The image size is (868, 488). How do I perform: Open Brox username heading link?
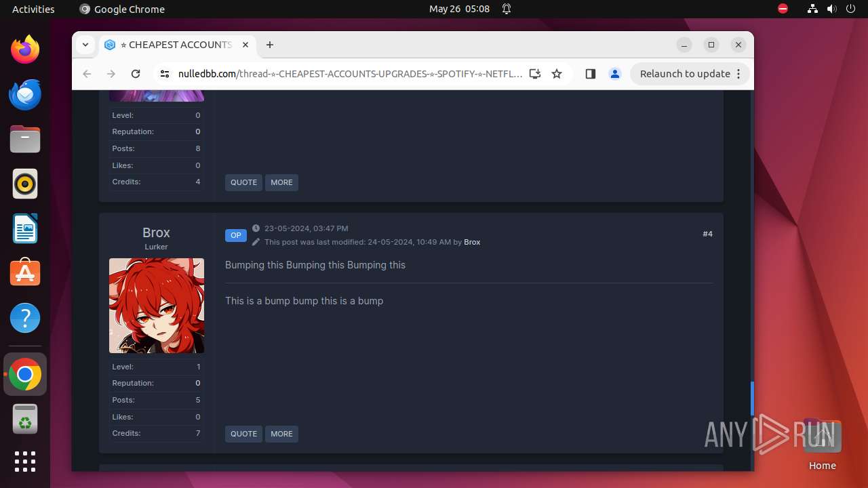[x=156, y=232]
